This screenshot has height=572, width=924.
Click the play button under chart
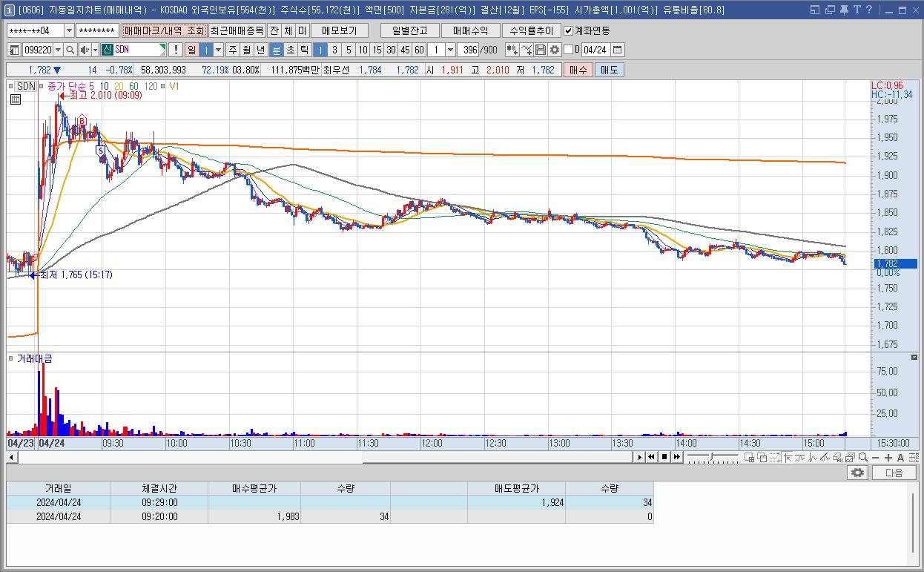point(640,457)
